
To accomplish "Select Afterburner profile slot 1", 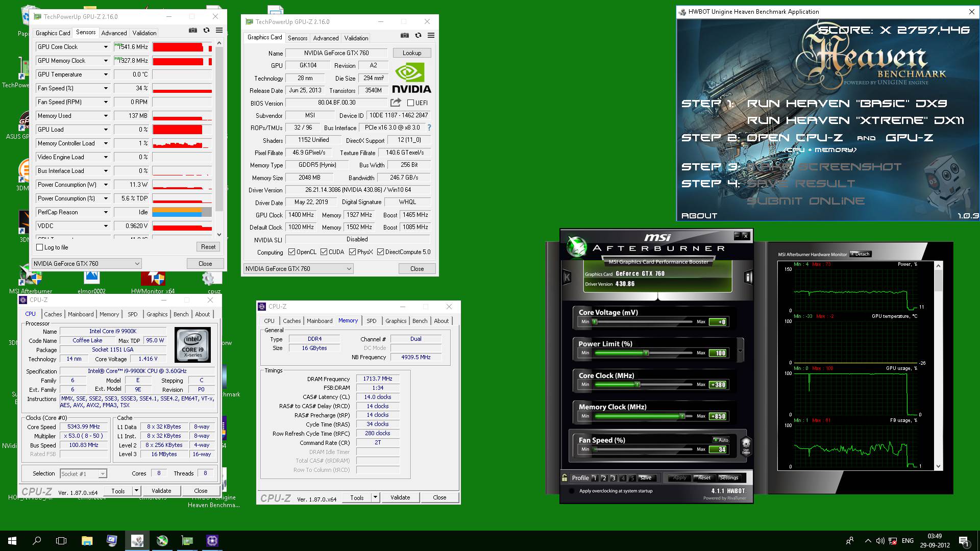I will [595, 478].
